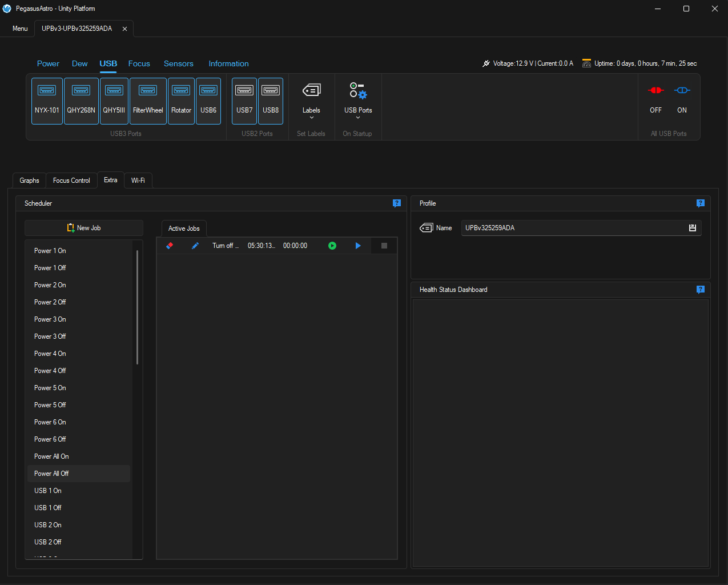Switch to the Focus Control tab
Image resolution: width=728 pixels, height=585 pixels.
coord(71,181)
